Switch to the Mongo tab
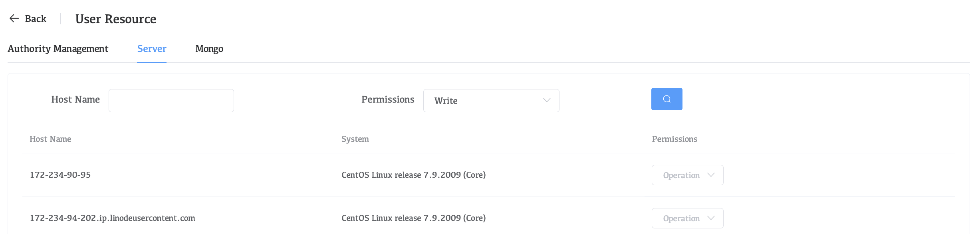The height and width of the screenshot is (234, 980). pyautogui.click(x=209, y=49)
